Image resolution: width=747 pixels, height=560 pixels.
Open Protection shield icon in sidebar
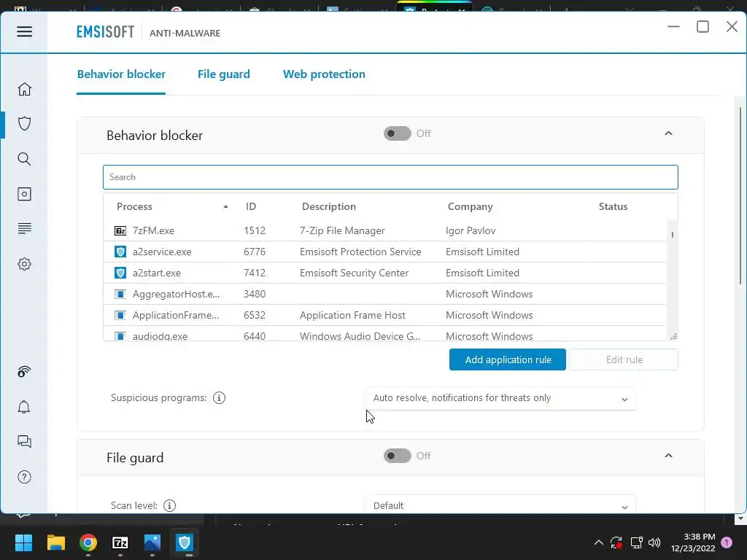pos(24,124)
